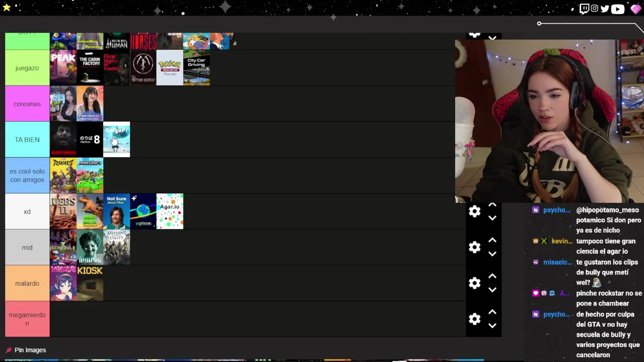Select the Not Sure About That tile

116,211
